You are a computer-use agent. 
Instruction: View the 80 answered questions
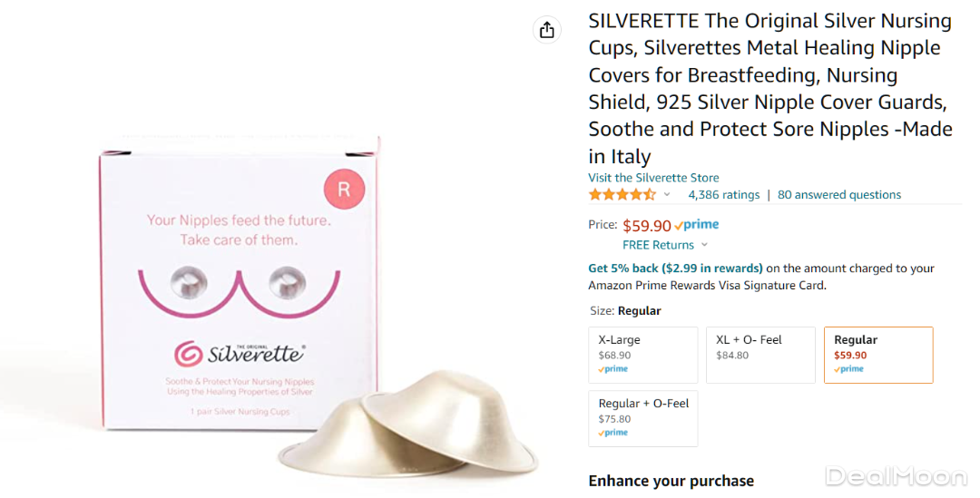[x=839, y=195]
